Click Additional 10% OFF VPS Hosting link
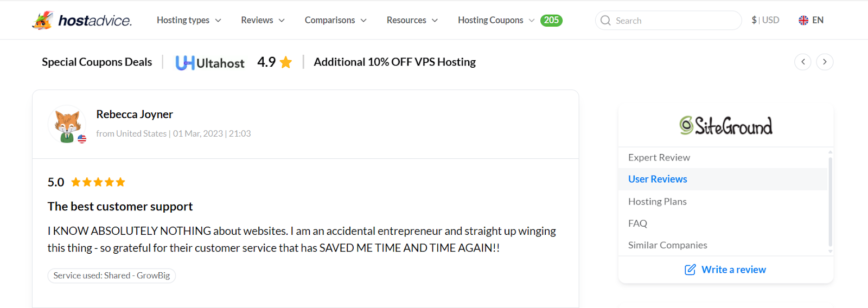The image size is (868, 308). point(394,62)
